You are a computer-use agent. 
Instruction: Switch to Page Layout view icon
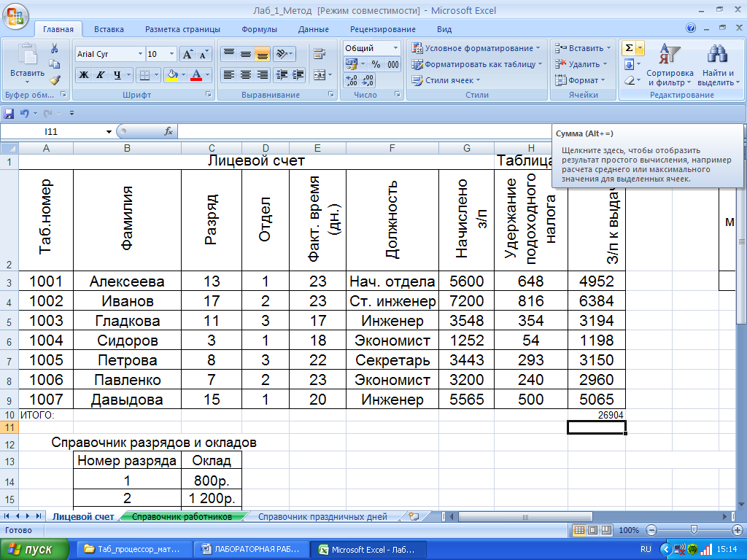592,530
